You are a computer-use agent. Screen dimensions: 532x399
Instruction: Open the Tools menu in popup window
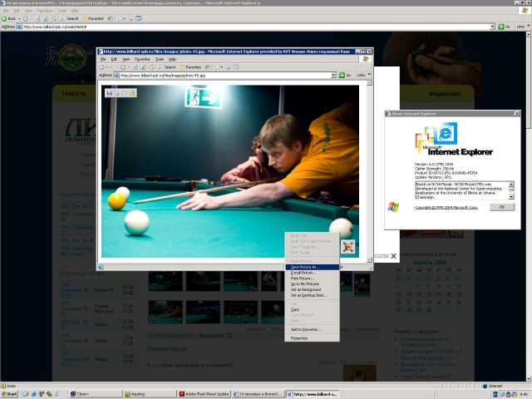pyautogui.click(x=160, y=59)
